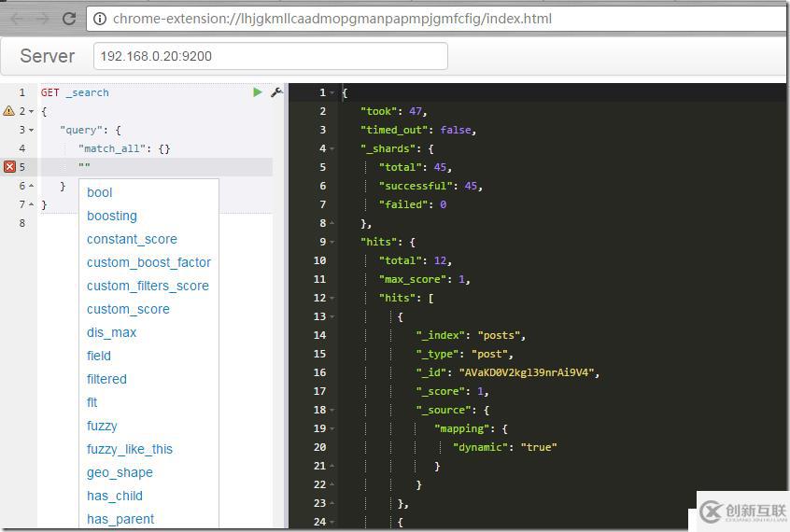790x532 pixels.
Task: Collapse the output root fold on line 1
Action: pyautogui.click(x=332, y=92)
